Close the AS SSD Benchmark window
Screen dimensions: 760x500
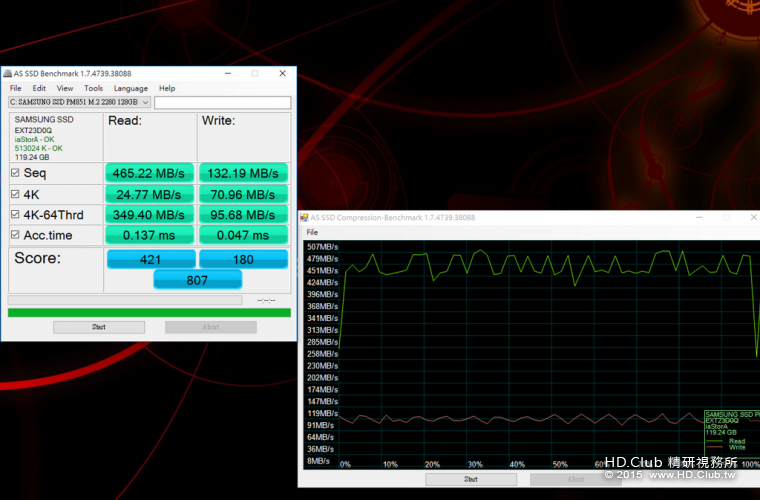pos(283,73)
